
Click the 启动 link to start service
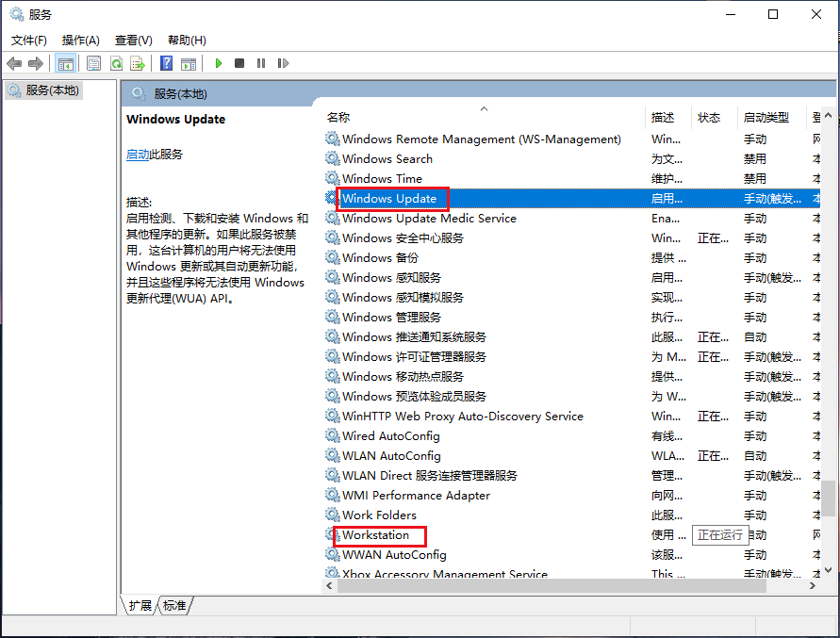tap(137, 155)
